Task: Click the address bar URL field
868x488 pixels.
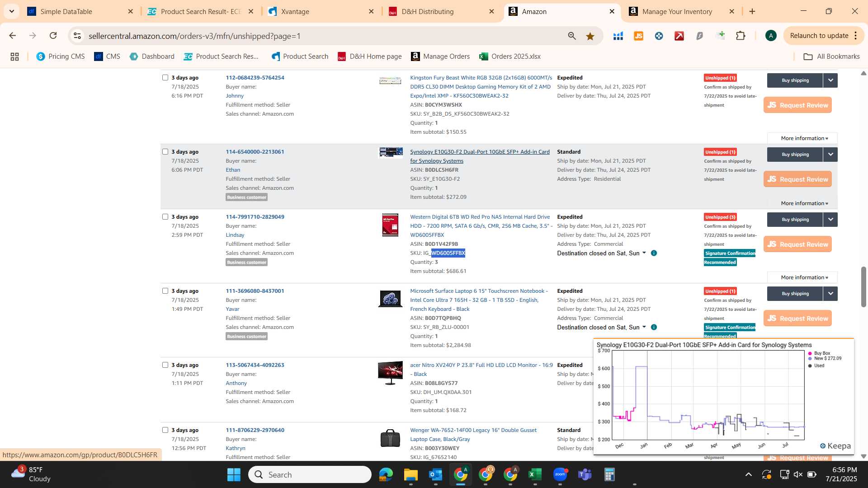Action: pos(323,36)
